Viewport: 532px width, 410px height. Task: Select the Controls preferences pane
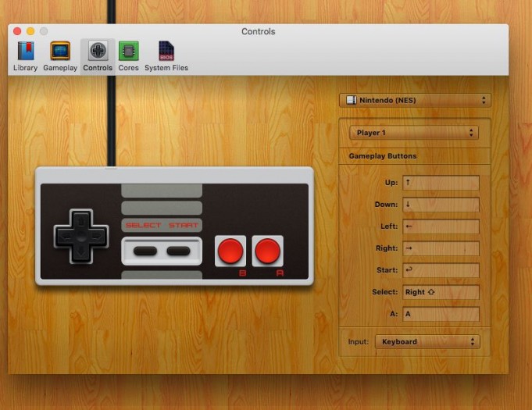point(98,56)
